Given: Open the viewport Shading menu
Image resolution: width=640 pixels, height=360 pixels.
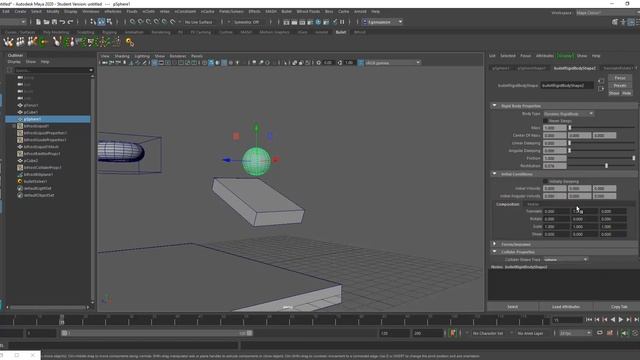Looking at the screenshot, I should [122, 56].
